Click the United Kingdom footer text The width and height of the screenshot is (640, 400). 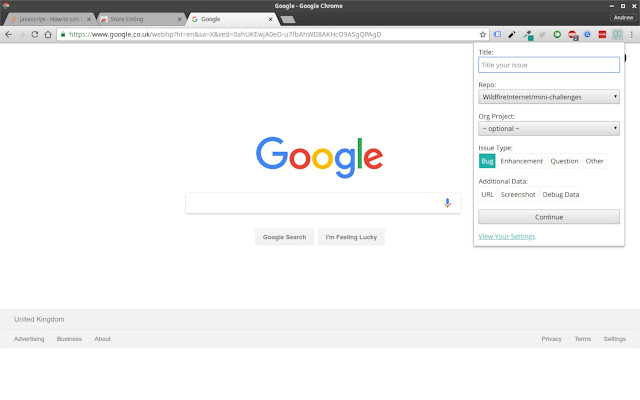[39, 319]
